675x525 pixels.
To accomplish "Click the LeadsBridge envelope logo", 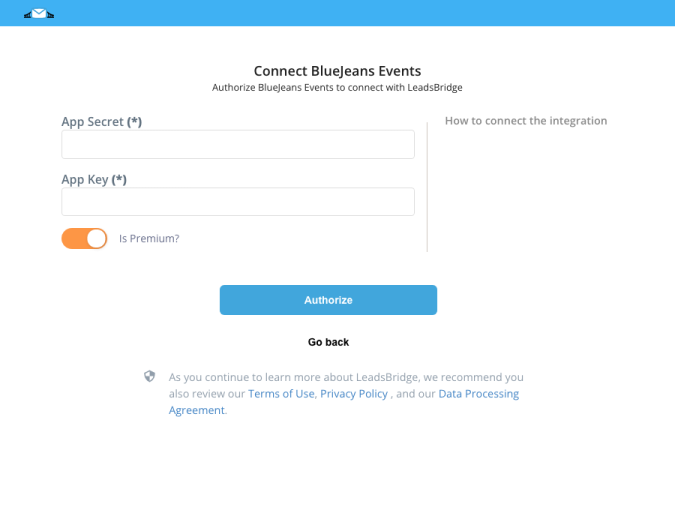I will 39,14.
